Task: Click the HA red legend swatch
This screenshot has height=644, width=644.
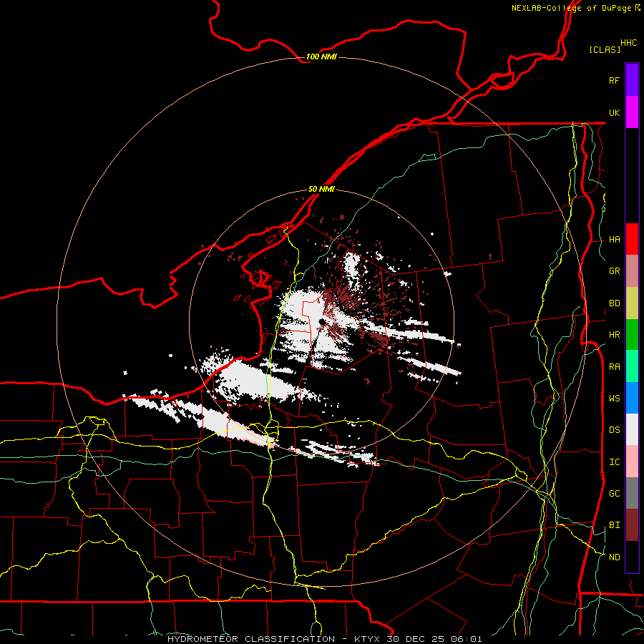Action: tap(632, 239)
